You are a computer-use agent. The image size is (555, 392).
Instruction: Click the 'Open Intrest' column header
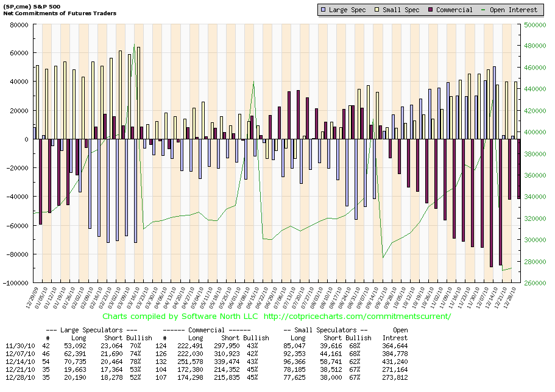click(395, 334)
